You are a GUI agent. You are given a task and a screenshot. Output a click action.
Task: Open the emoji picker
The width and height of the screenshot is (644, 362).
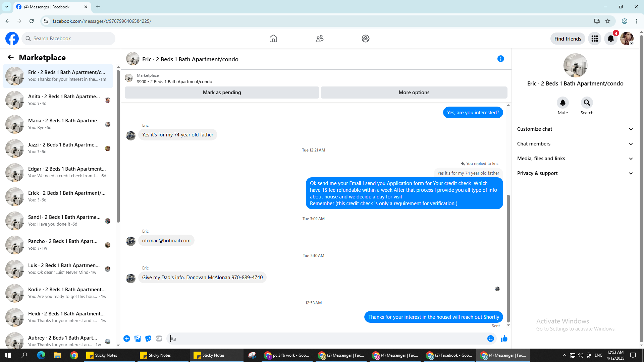pyautogui.click(x=491, y=339)
